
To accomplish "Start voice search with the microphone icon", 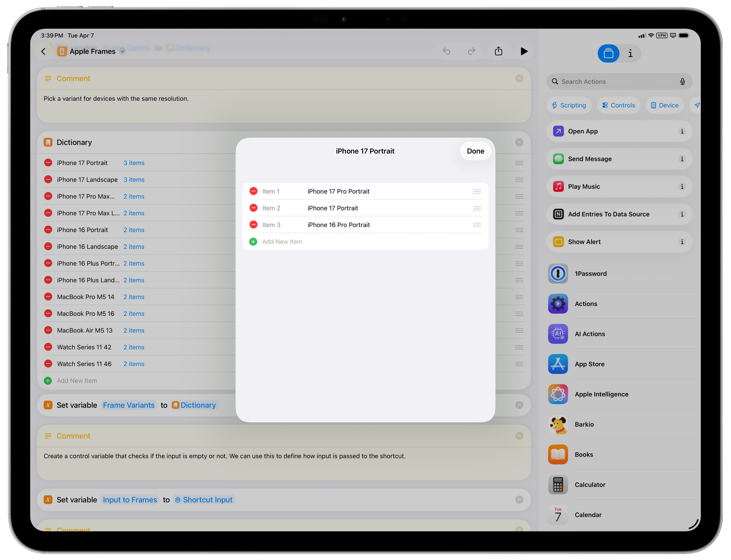I will pos(682,81).
